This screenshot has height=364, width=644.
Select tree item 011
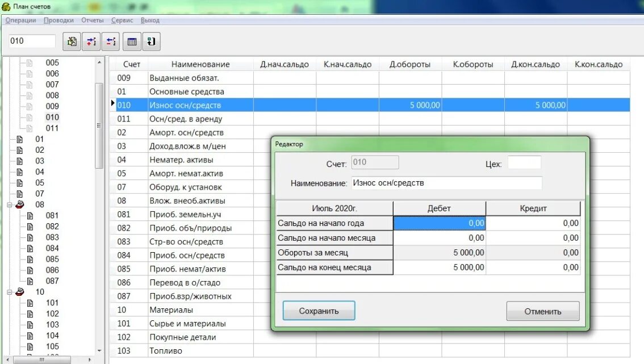(x=52, y=128)
